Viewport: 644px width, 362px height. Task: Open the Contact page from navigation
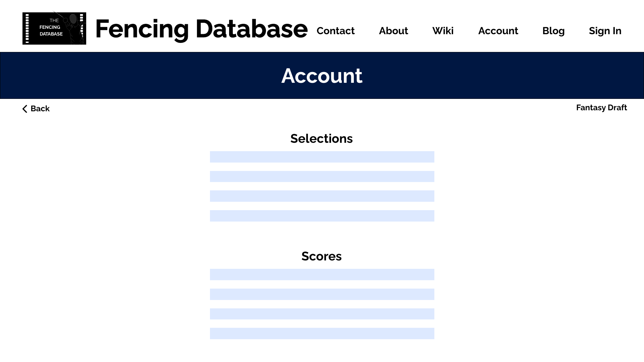click(x=335, y=31)
